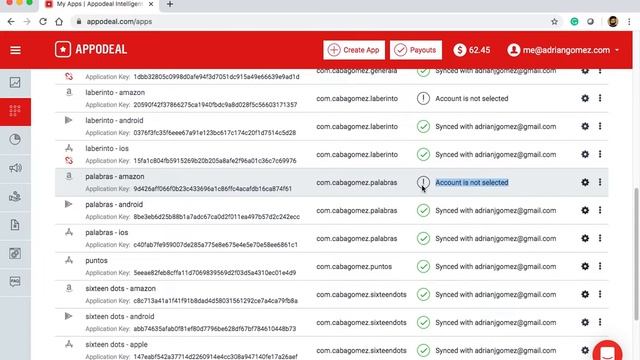Open settings gear for palabras - ios

tap(585, 238)
